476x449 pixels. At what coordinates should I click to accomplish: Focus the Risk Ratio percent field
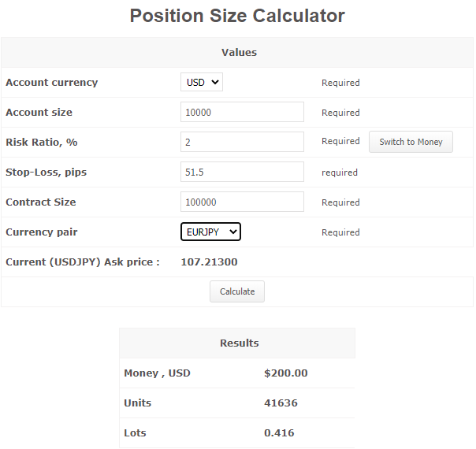pos(242,142)
